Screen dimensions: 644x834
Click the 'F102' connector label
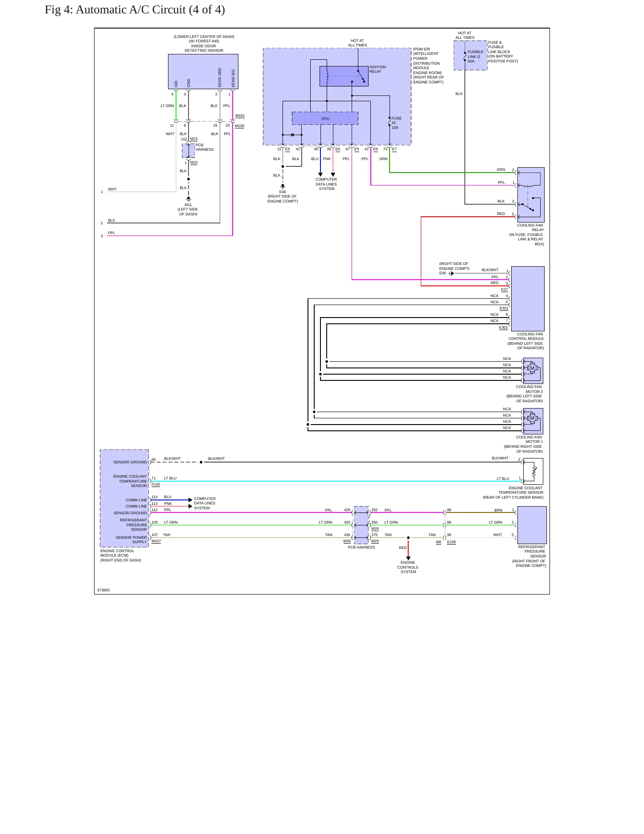point(156,485)
